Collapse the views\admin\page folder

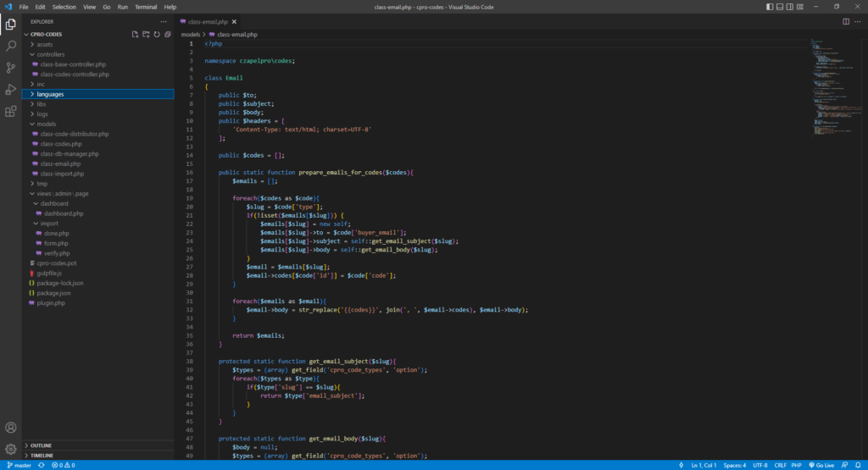tap(62, 194)
